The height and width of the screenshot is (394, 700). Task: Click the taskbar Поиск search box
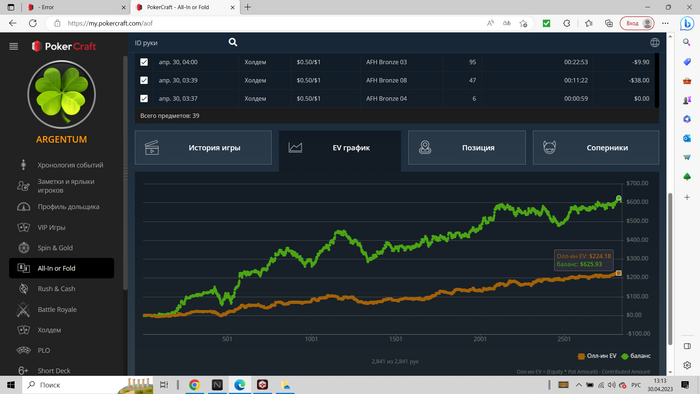point(88,385)
